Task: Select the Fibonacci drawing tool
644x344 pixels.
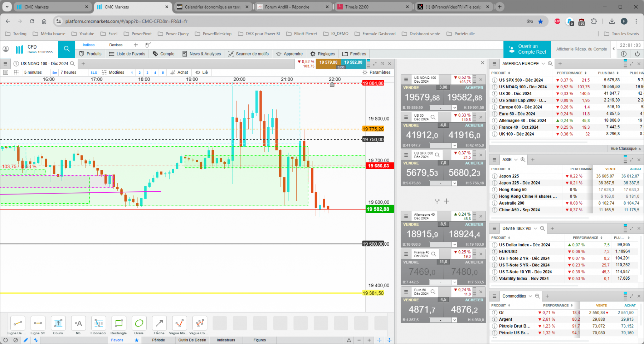Action: pos(98,323)
